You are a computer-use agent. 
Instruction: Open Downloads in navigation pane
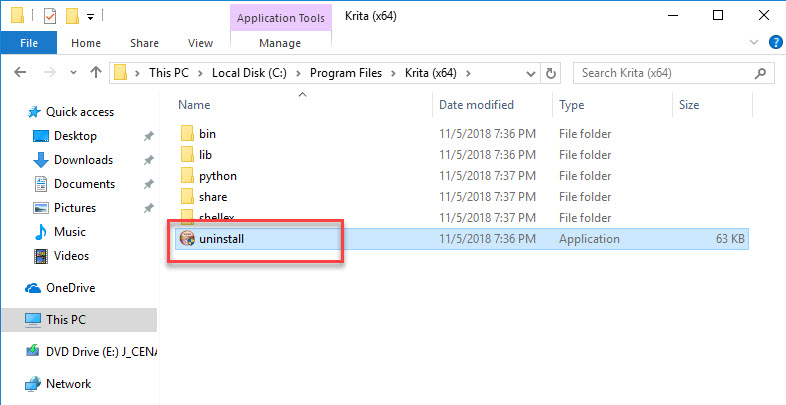coord(83,160)
